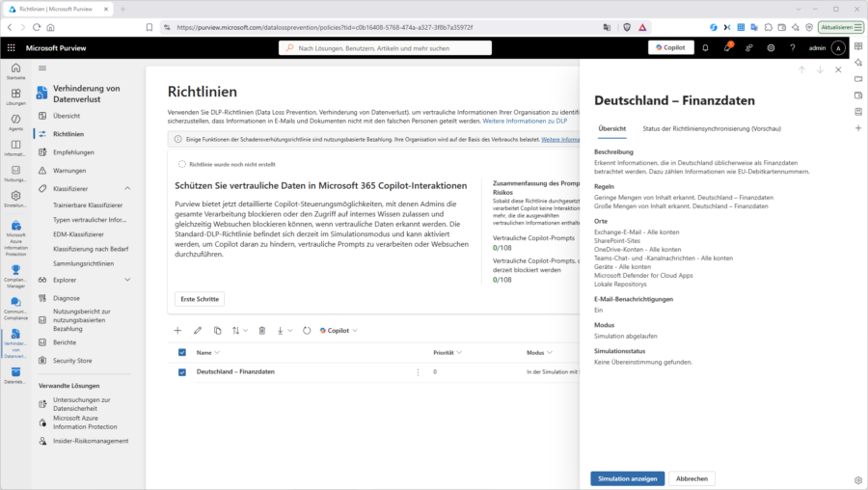Image resolution: width=868 pixels, height=490 pixels.
Task: Sort by the Priorität column
Action: tap(448, 353)
